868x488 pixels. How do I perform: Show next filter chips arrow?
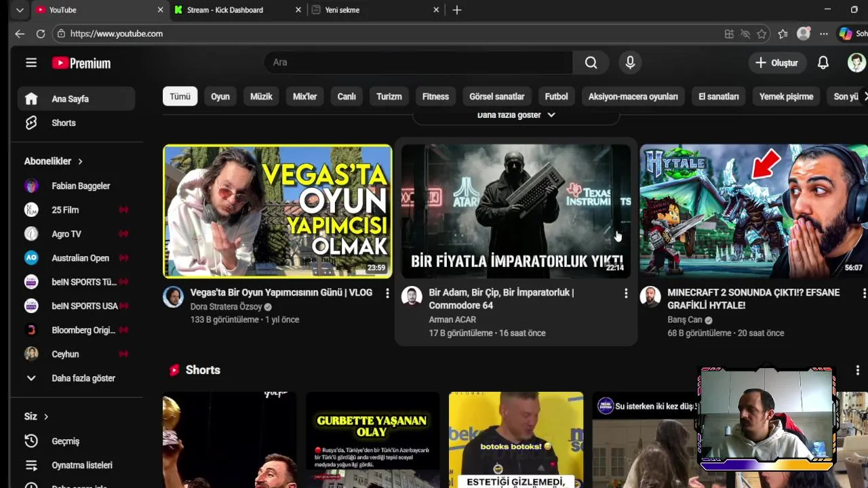click(864, 96)
